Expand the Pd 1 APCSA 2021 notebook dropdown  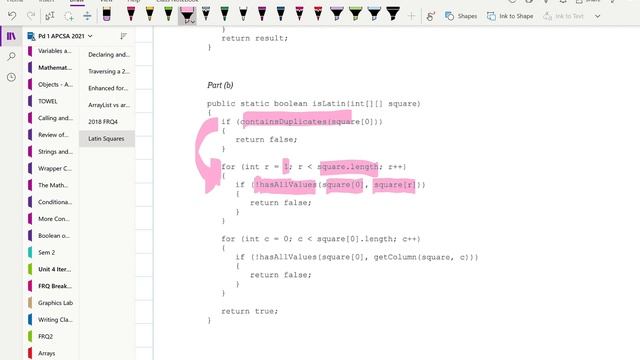[90, 36]
